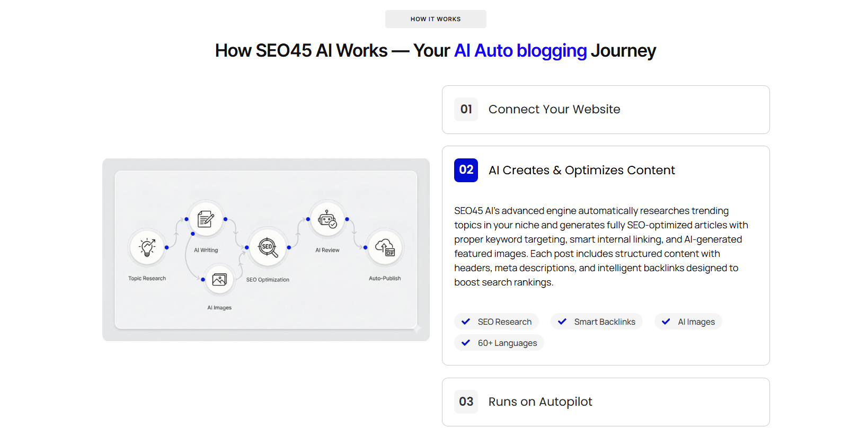This screenshot has height=437, width=868.
Task: Click the checkmark beside SEO Research
Action: (466, 322)
